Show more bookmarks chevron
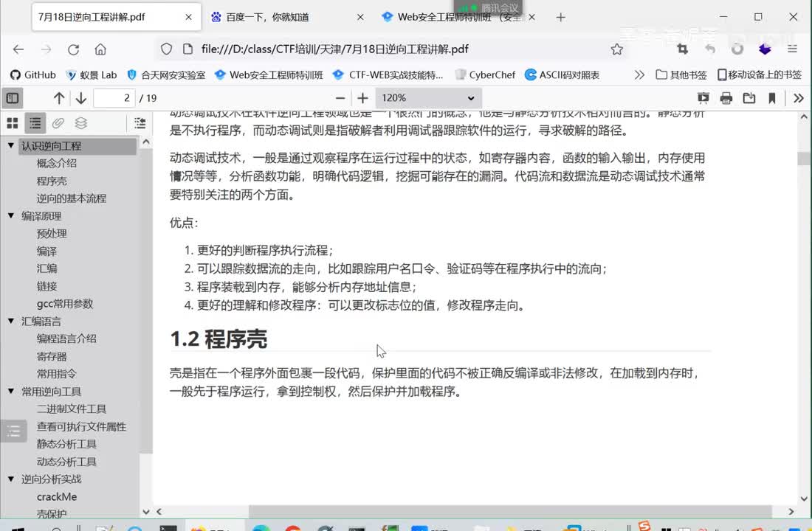 (x=639, y=75)
